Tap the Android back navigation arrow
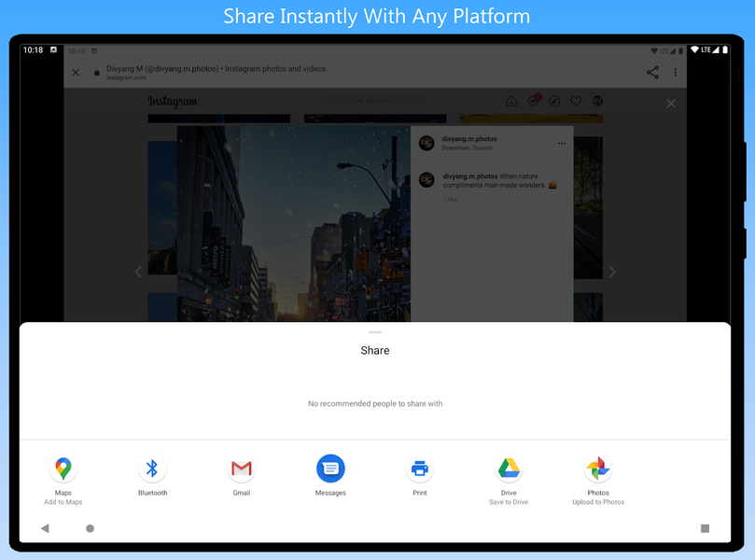 45,528
